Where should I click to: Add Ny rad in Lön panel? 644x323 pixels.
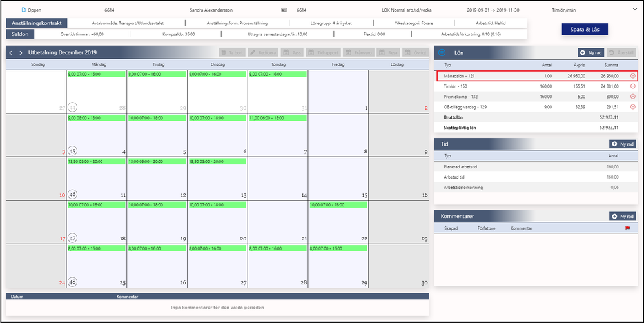point(591,53)
